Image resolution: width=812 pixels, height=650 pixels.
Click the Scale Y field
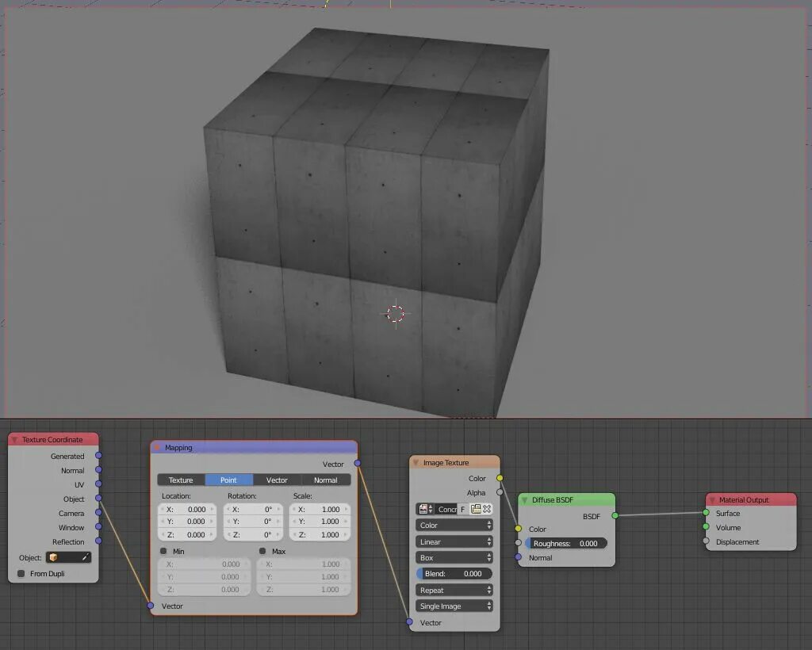(x=320, y=522)
